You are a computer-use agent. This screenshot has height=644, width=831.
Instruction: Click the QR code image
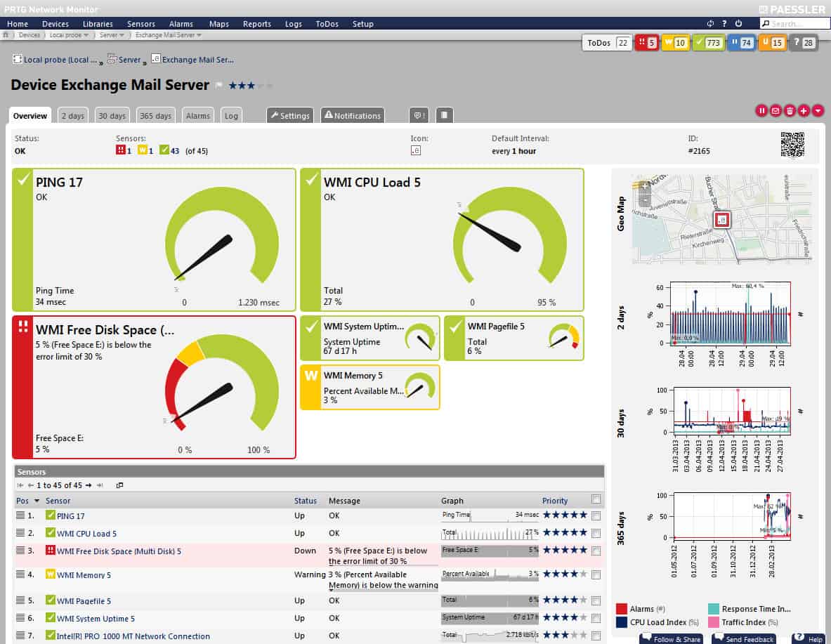[x=792, y=145]
